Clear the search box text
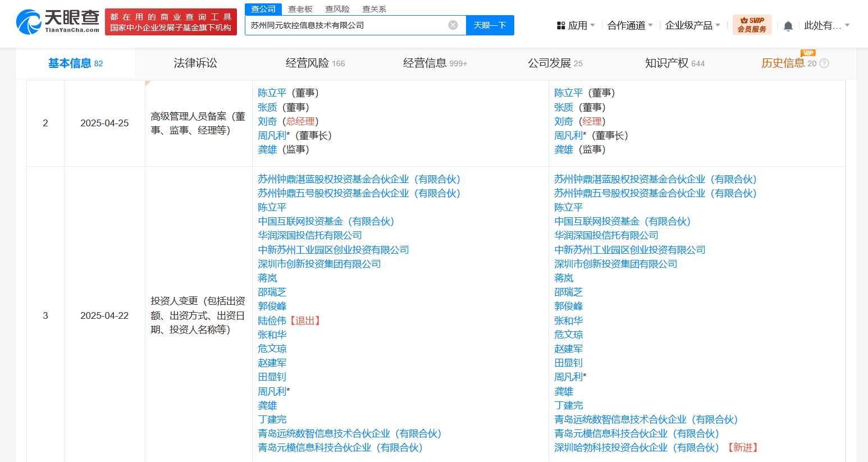This screenshot has height=462, width=868. [x=453, y=25]
